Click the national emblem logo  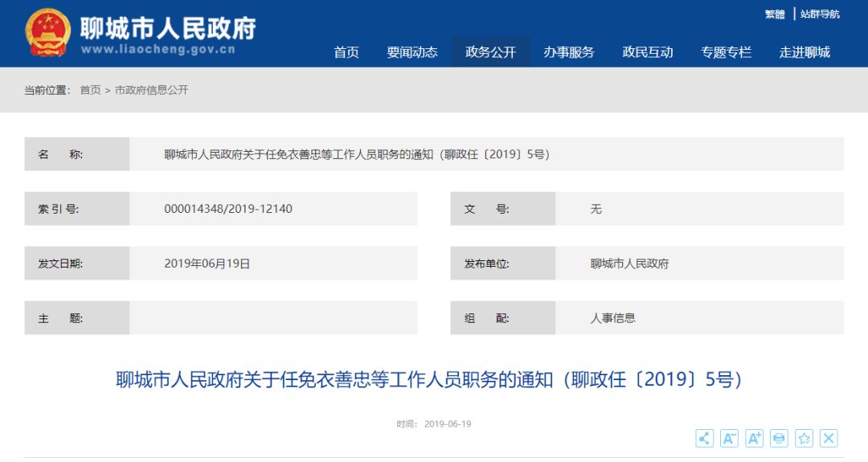tap(47, 33)
